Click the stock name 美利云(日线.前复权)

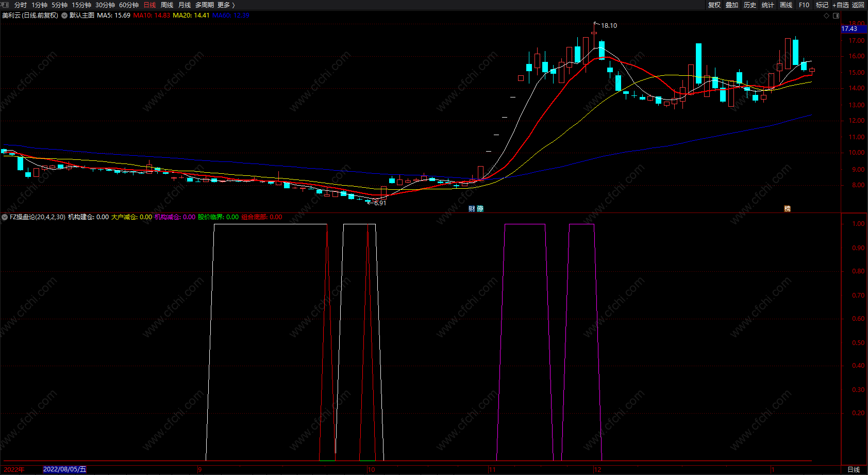coord(30,15)
